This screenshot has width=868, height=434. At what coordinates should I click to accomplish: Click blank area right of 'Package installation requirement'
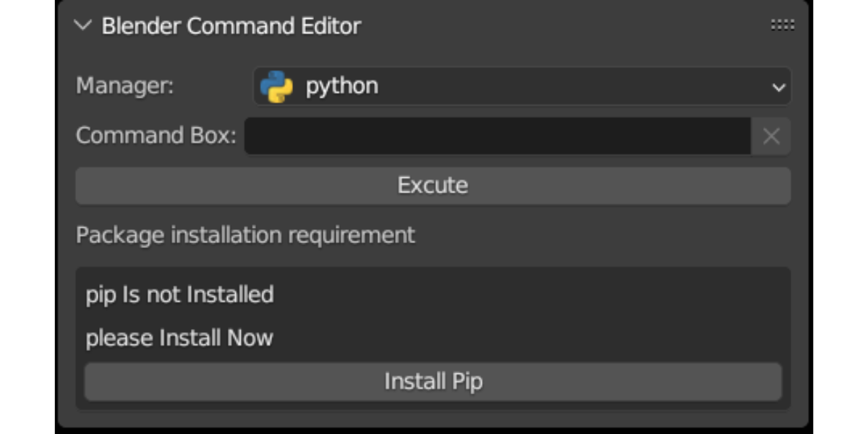pos(600,235)
